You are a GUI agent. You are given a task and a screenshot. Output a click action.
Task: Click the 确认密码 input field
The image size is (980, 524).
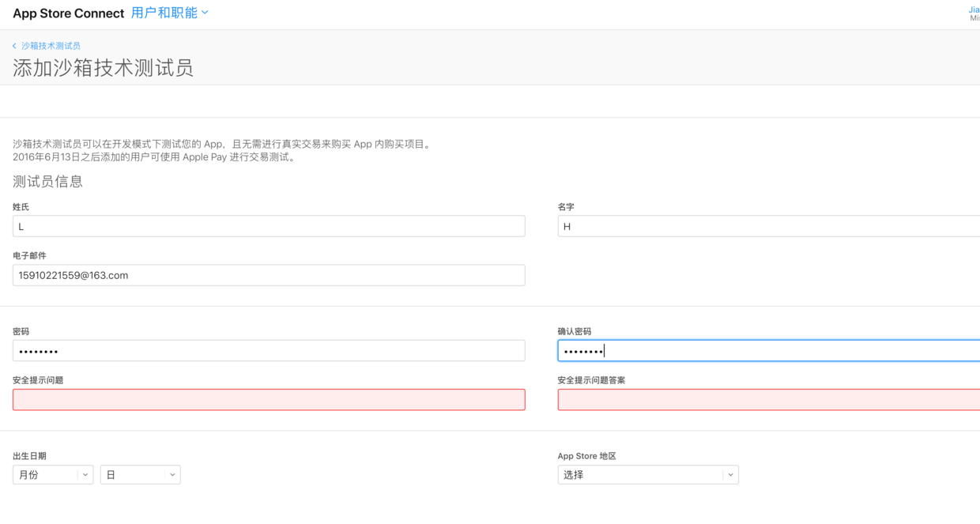click(768, 351)
